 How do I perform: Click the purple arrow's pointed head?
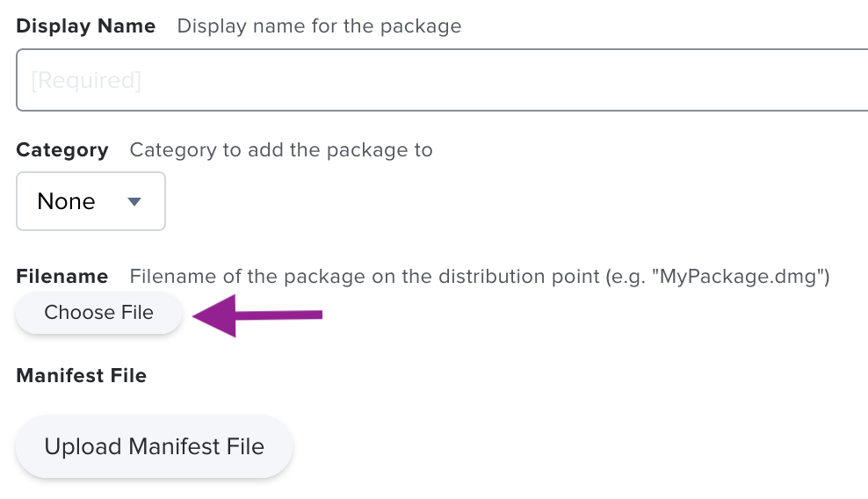click(x=214, y=315)
